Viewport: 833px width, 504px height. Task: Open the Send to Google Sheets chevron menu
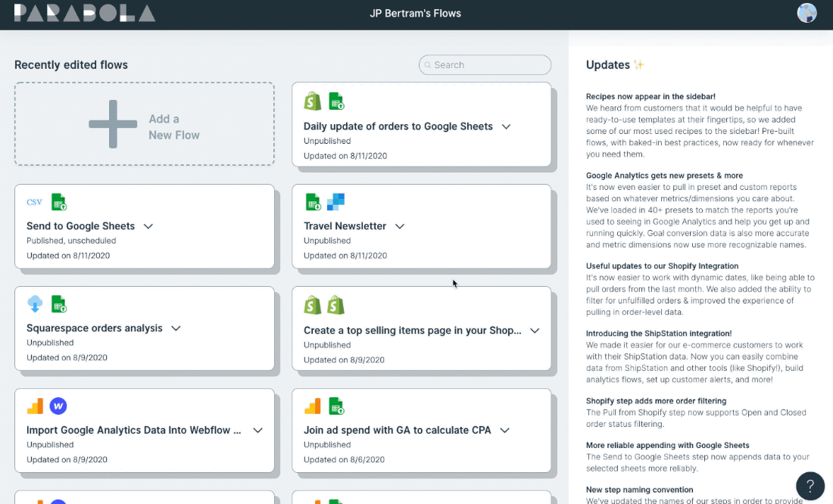click(x=148, y=226)
